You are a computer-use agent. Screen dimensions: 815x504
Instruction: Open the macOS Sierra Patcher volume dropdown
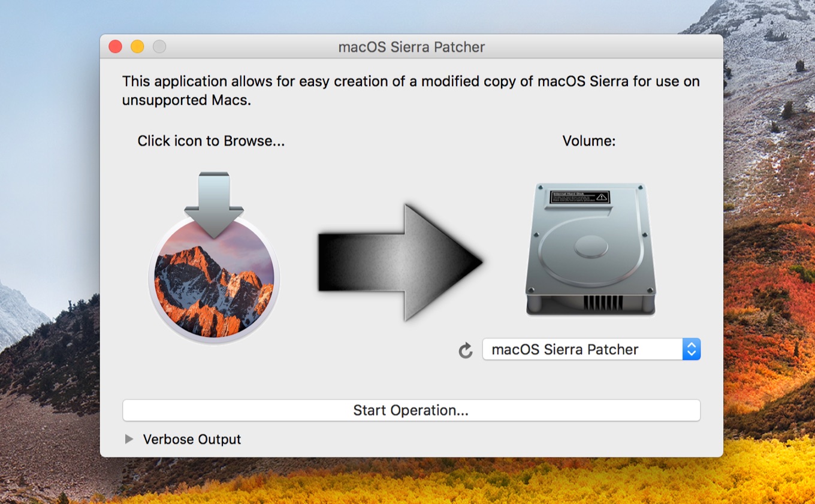[582, 349]
